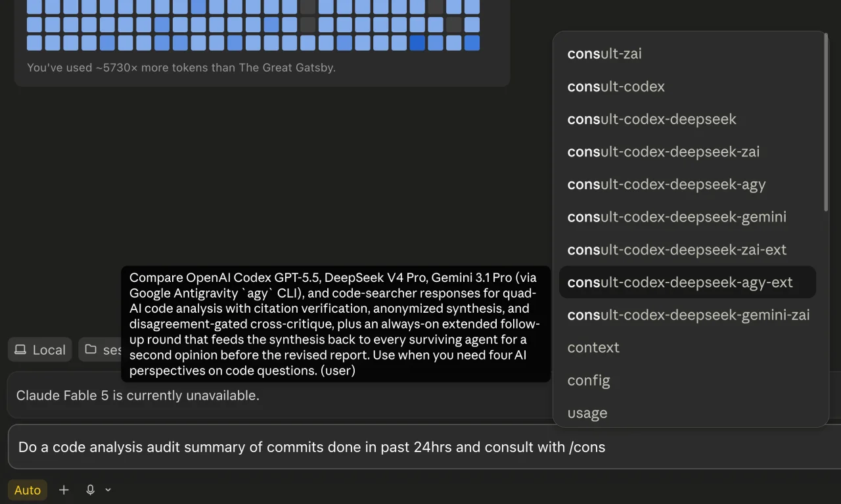This screenshot has height=504, width=841.
Task: Click the Claude Fable 5 unavailable notice
Action: point(138,396)
